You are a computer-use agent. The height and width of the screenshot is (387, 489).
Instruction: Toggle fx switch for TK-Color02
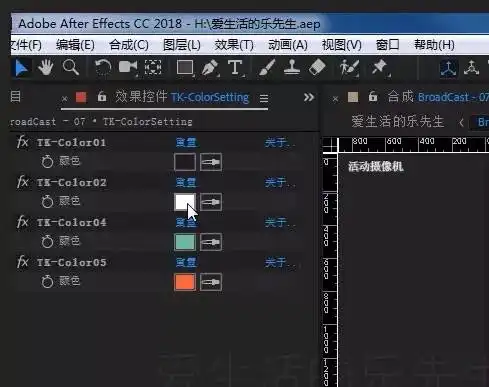pos(22,182)
